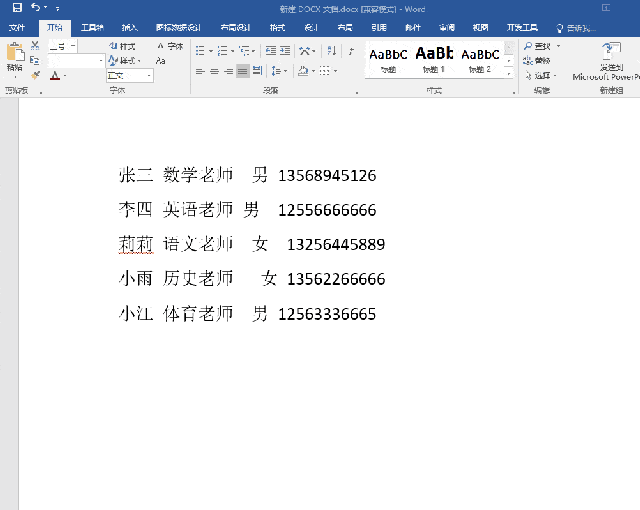Open the borders dropdown arrow

336,71
